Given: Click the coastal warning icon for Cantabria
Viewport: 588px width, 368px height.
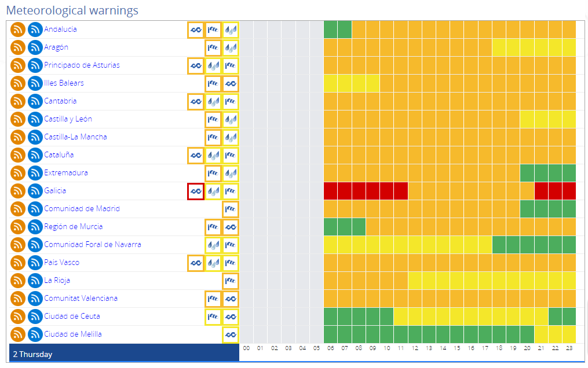Looking at the screenshot, I should click(x=196, y=101).
